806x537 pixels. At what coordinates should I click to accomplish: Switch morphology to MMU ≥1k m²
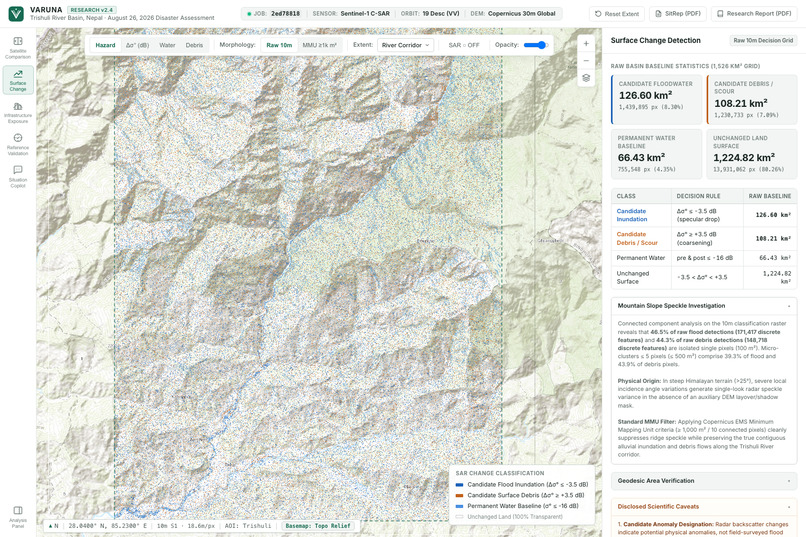click(319, 45)
